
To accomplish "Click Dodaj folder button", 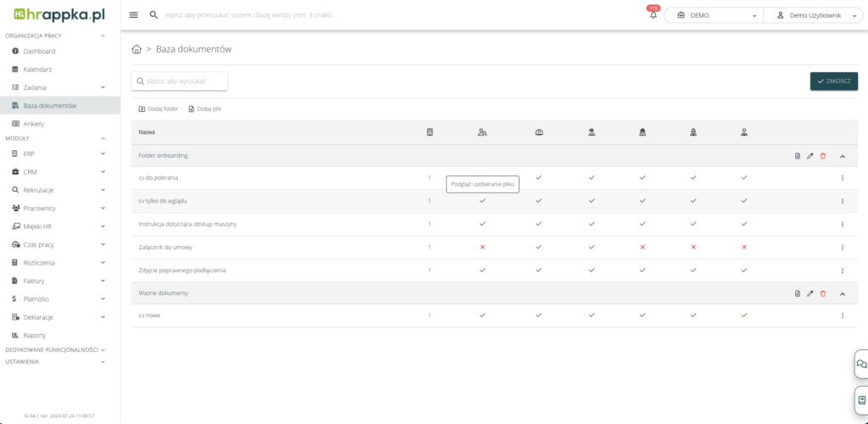I will tap(159, 109).
